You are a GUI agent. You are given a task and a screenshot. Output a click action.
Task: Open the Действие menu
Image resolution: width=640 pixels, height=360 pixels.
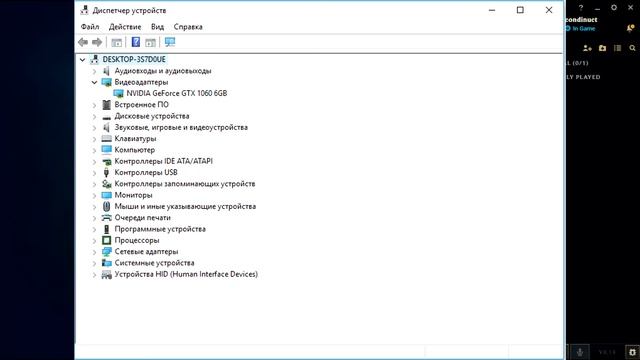125,27
